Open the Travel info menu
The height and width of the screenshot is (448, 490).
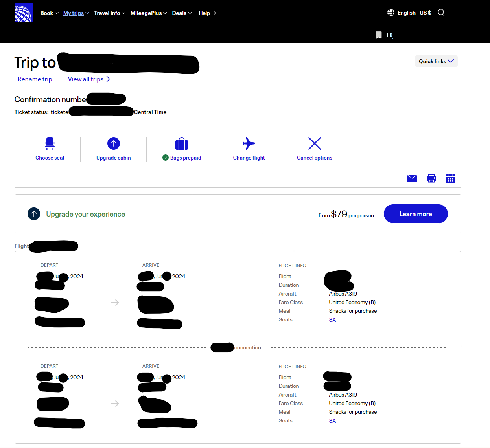coord(109,13)
